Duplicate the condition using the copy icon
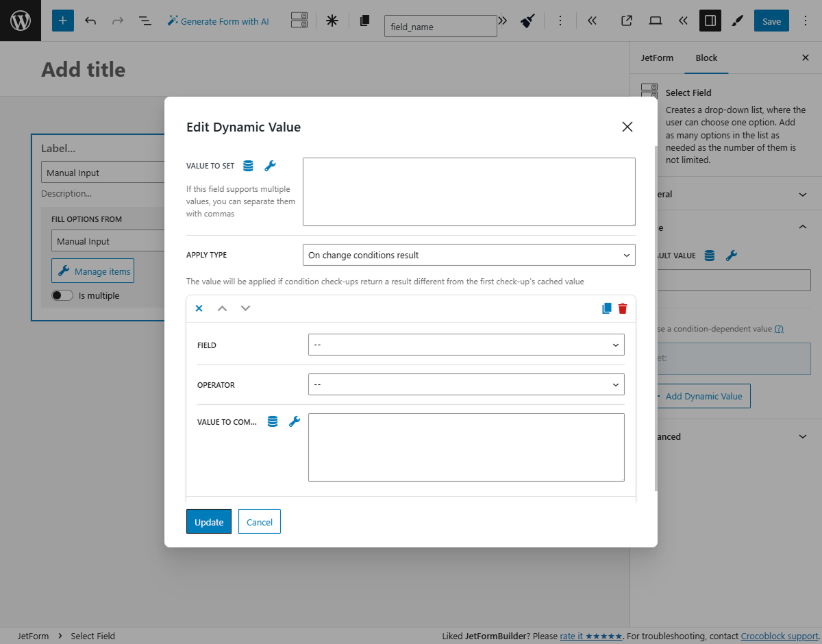This screenshot has width=822, height=644. (606, 308)
